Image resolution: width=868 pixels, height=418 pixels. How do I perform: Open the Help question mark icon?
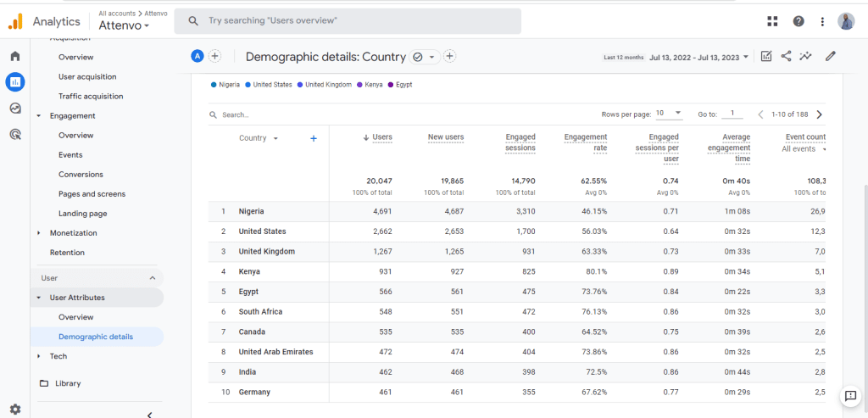[x=798, y=21]
